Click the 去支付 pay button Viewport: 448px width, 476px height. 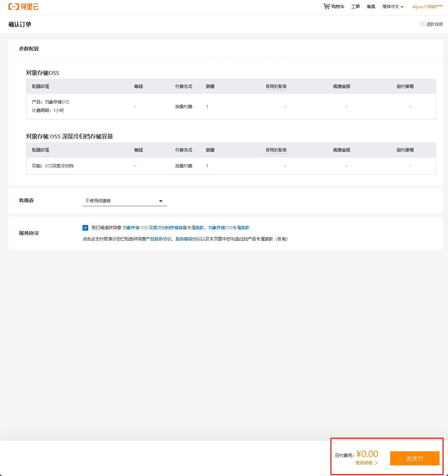coord(414,458)
